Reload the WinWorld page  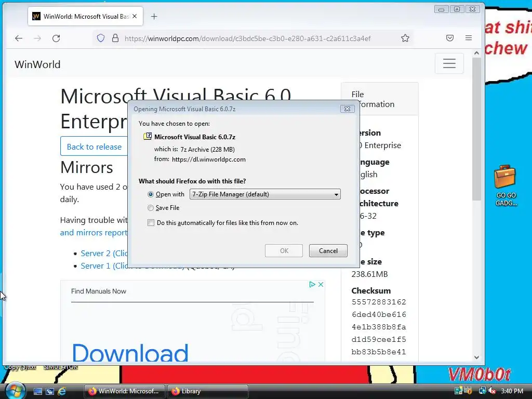point(56,38)
